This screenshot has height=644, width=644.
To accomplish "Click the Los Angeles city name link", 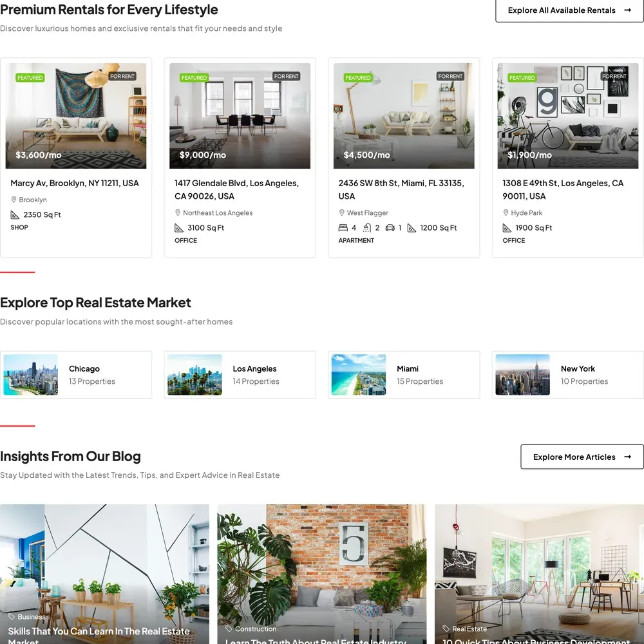I will click(x=254, y=369).
